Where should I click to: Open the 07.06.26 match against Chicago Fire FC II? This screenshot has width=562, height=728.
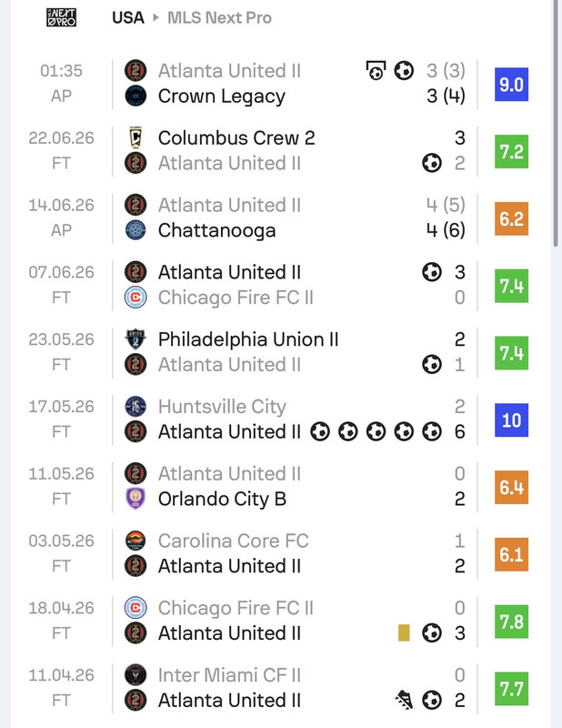pos(278,285)
